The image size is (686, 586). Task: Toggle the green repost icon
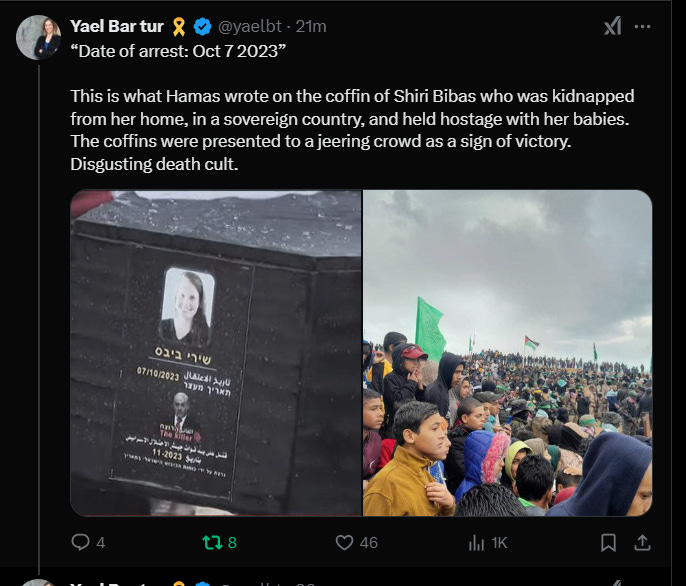point(212,542)
